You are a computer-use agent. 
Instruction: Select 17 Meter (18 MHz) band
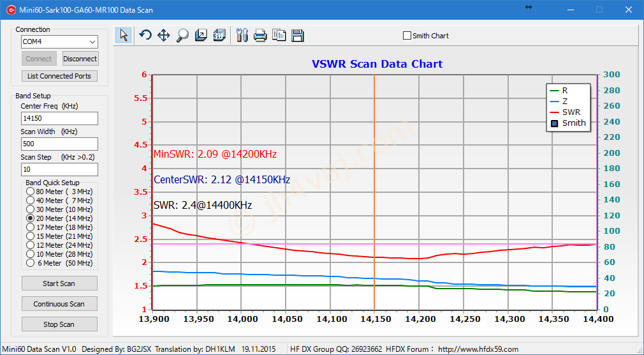tap(59, 227)
